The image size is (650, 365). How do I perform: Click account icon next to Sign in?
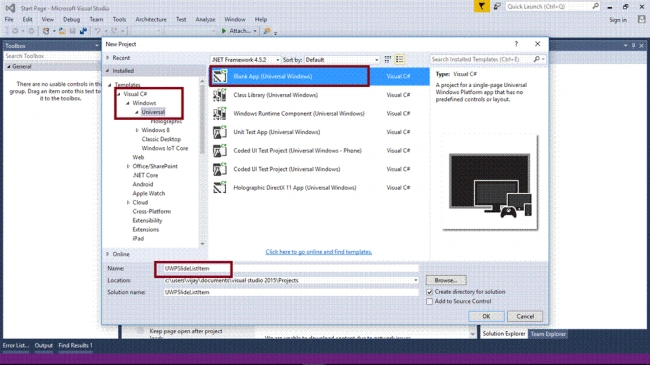tap(642, 19)
